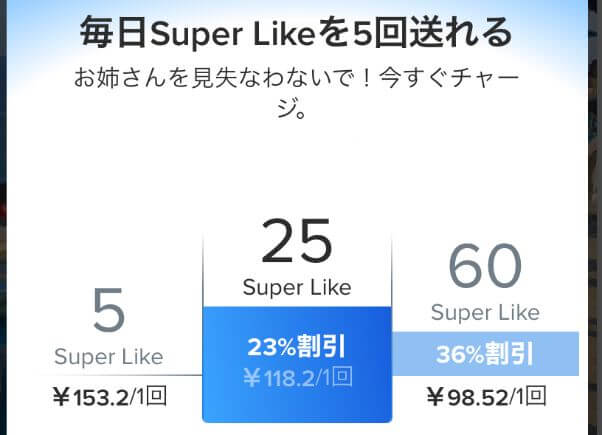Click the divider line beneath the 5 pack label

pyautogui.click(x=108, y=375)
